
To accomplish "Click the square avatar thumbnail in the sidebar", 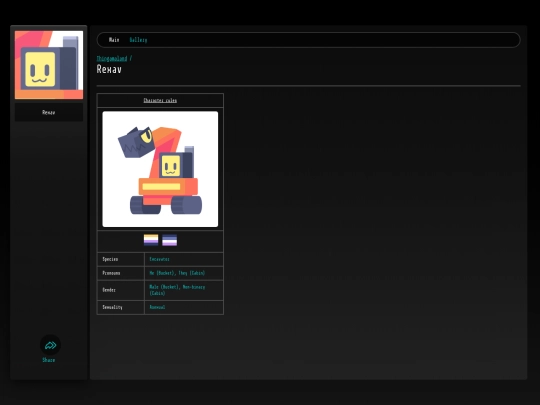I will click(49, 65).
